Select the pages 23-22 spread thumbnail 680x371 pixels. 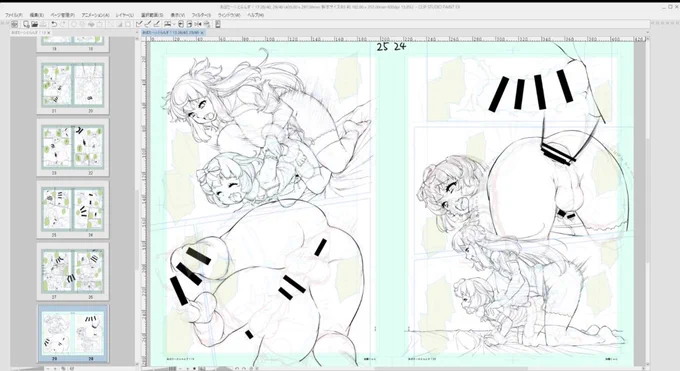click(73, 148)
